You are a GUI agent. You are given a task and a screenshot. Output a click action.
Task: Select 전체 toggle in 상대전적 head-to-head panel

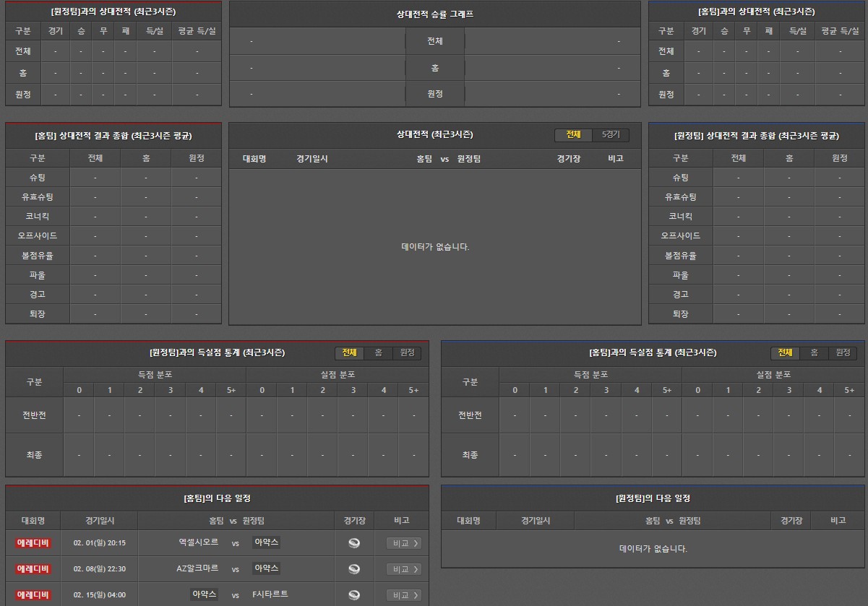[573, 135]
